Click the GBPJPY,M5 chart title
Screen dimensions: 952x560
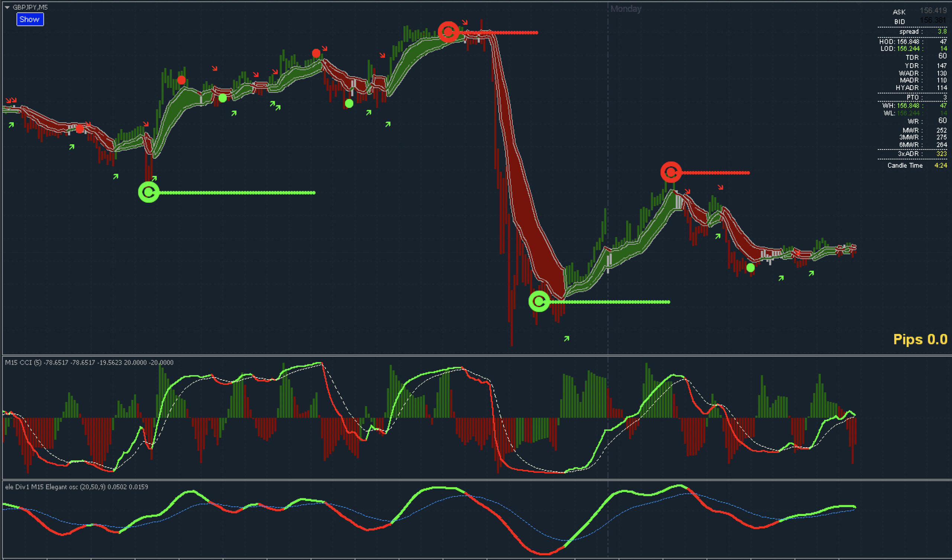coord(30,7)
